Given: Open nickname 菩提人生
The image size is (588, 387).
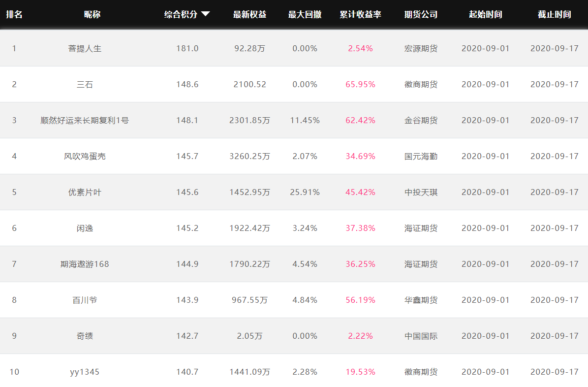Looking at the screenshot, I should (85, 48).
